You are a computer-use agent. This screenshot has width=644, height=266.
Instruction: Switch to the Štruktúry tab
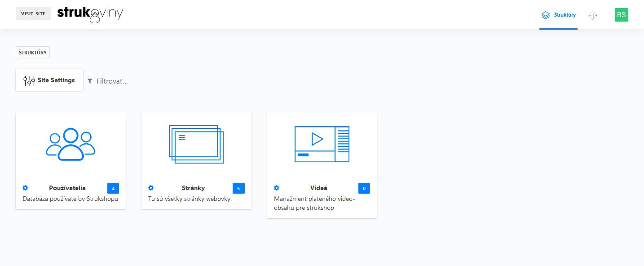coord(558,15)
